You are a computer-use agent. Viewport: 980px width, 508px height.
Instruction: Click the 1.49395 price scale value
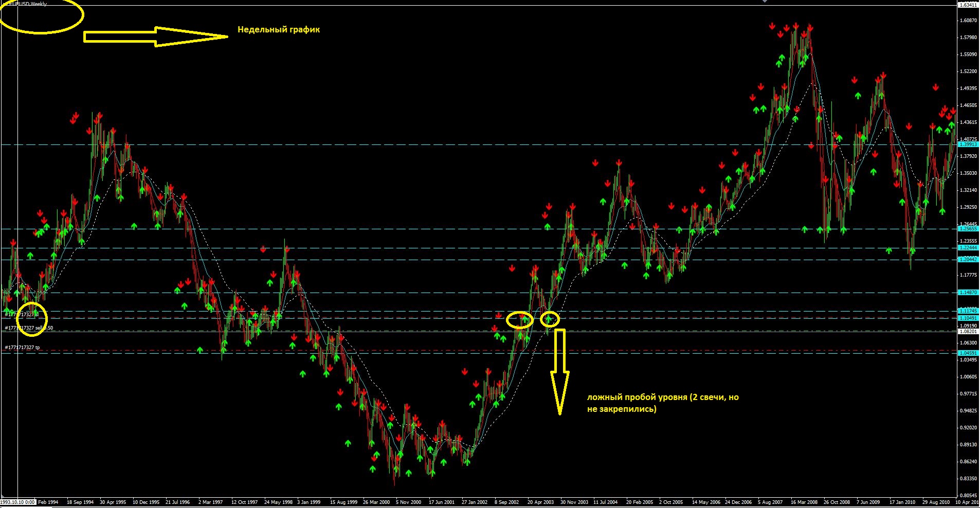click(968, 88)
